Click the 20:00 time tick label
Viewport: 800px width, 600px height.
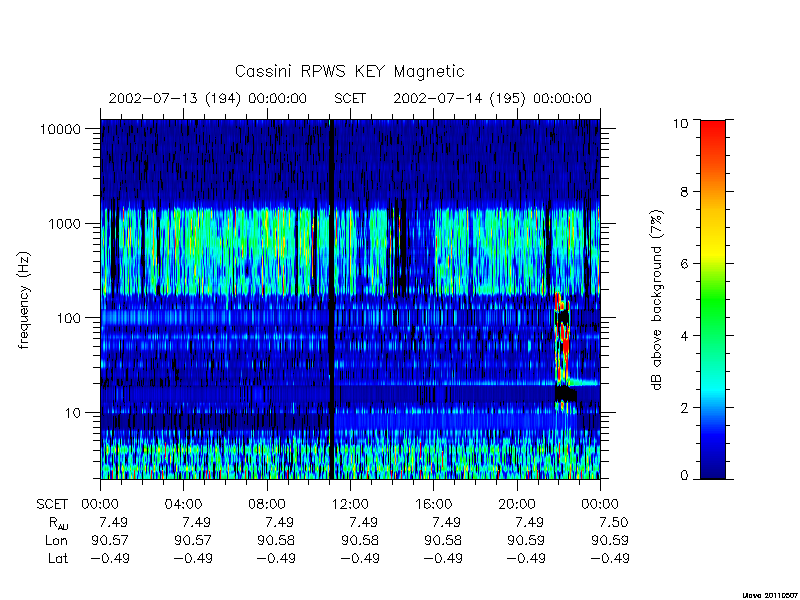[x=517, y=504]
